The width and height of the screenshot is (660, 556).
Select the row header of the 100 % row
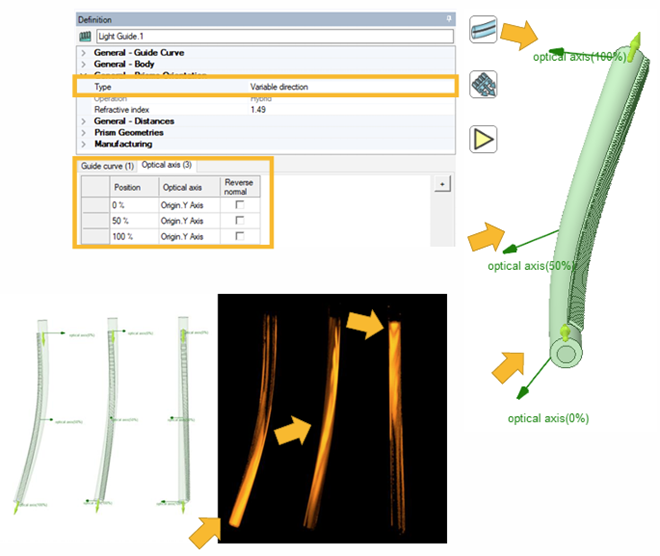pyautogui.click(x=96, y=236)
